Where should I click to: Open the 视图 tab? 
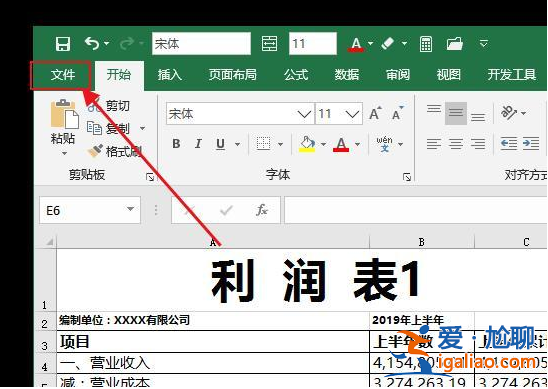[x=448, y=75]
